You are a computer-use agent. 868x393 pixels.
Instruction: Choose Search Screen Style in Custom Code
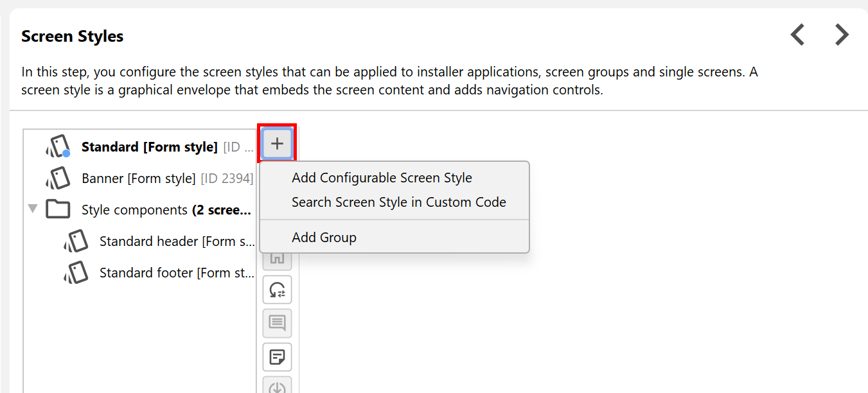398,202
